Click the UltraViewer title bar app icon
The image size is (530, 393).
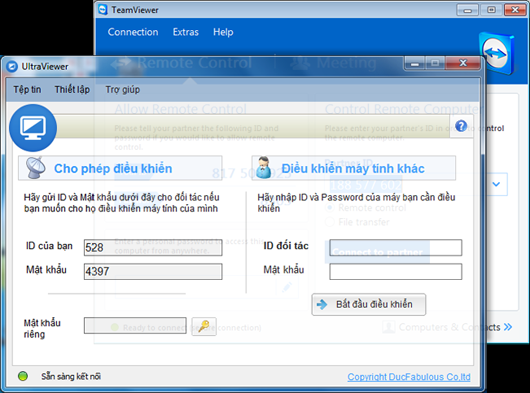pyautogui.click(x=12, y=66)
